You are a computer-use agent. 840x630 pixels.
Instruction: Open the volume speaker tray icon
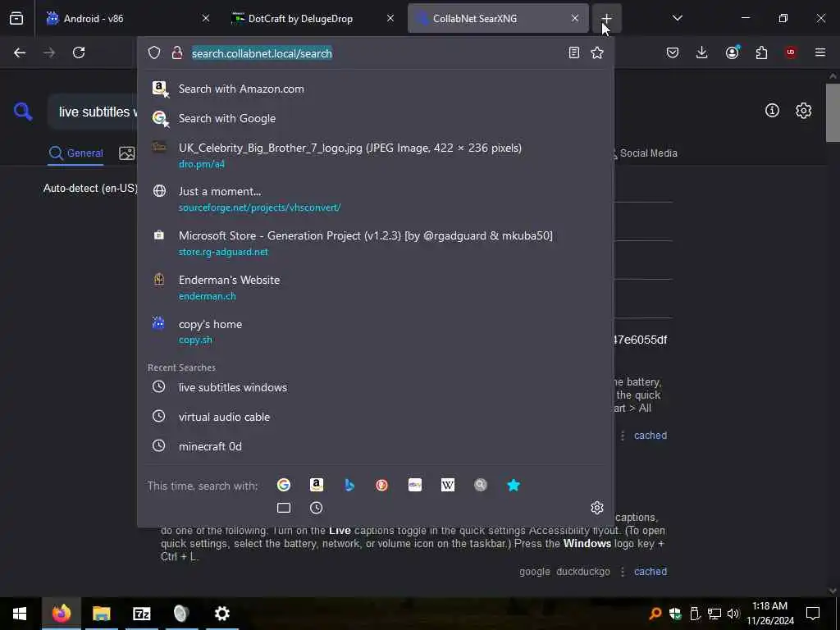[x=733, y=614]
